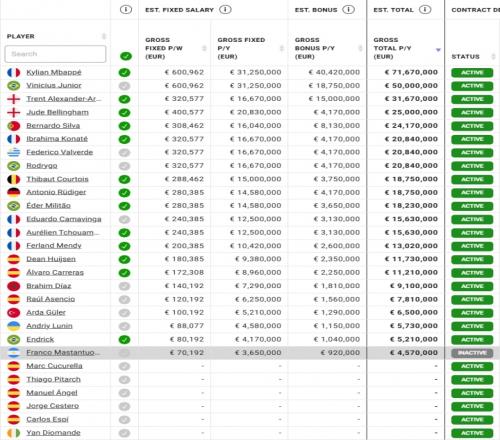Click info icon next to Est. Fixed Salary
Viewport: 500px width, 440px height.
tap(225, 10)
